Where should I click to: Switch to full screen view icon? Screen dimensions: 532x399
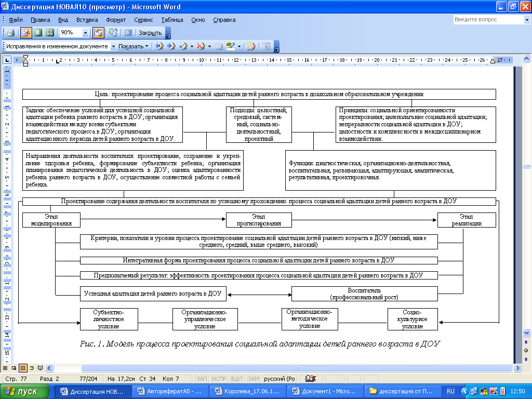tap(128, 33)
